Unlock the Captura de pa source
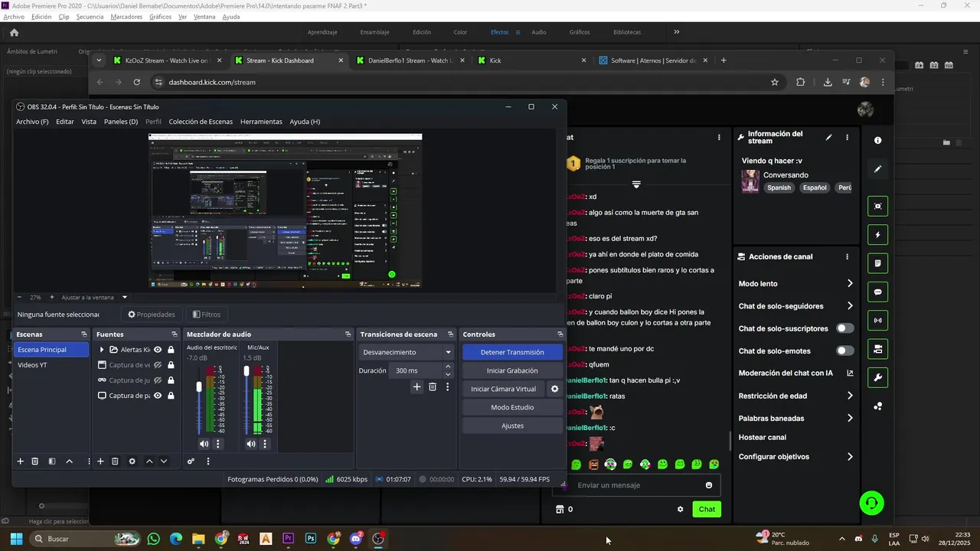The height and width of the screenshot is (551, 980). point(171,396)
